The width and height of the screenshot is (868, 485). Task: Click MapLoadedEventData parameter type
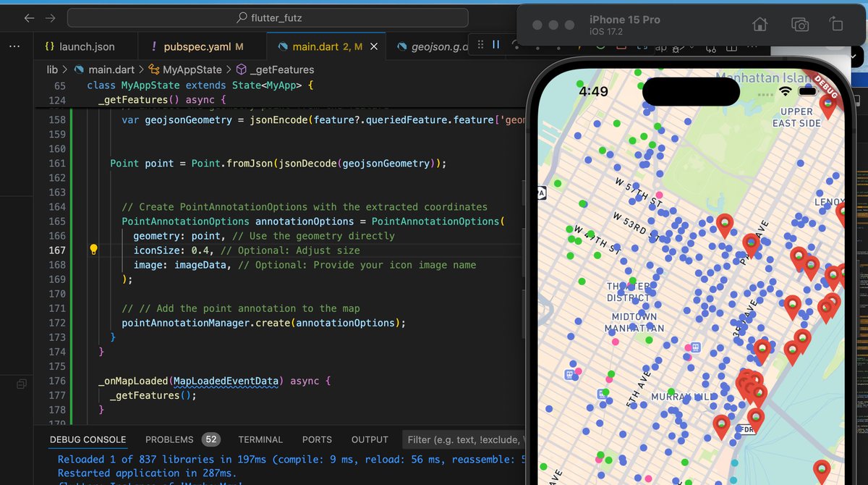point(226,381)
